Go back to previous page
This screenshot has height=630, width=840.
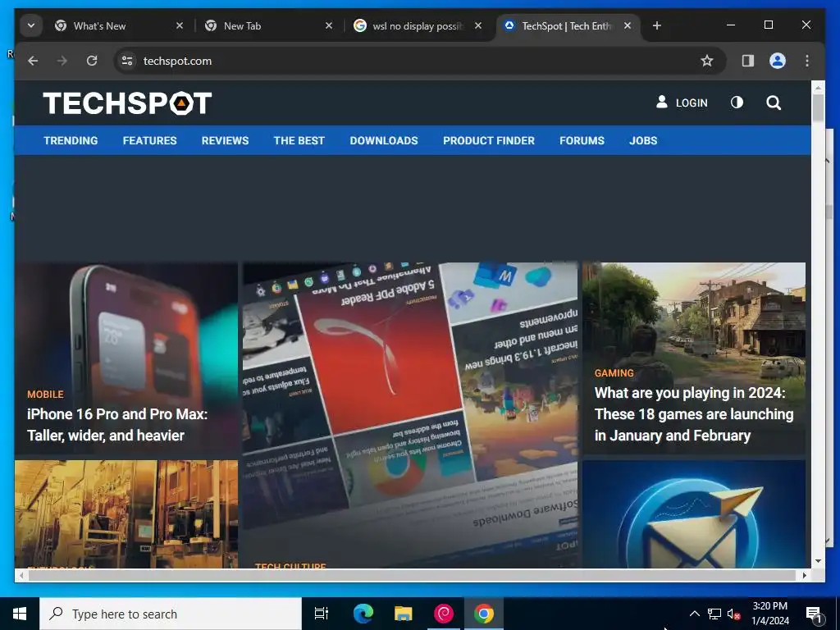pos(33,61)
